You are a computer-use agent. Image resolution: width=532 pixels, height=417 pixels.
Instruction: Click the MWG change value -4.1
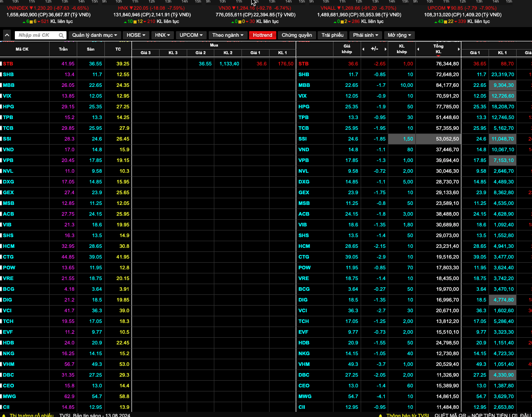[x=381, y=397]
